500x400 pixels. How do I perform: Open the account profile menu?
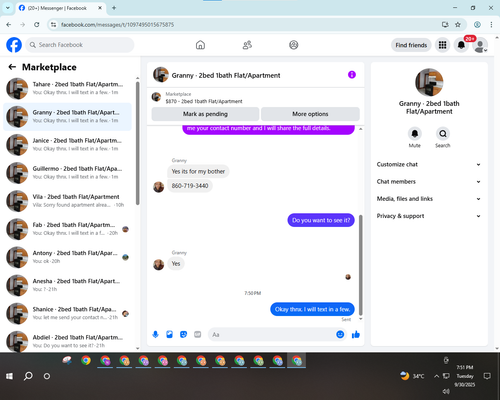click(x=480, y=45)
